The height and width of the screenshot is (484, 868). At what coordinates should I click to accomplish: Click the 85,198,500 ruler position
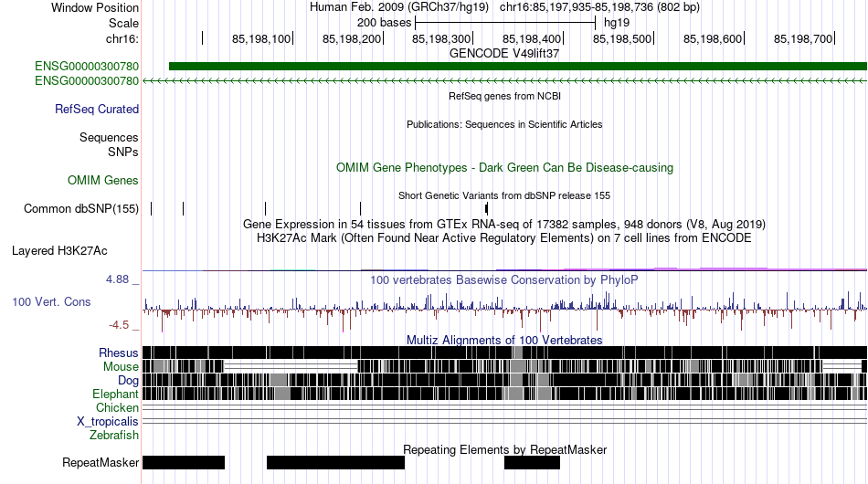point(622,38)
